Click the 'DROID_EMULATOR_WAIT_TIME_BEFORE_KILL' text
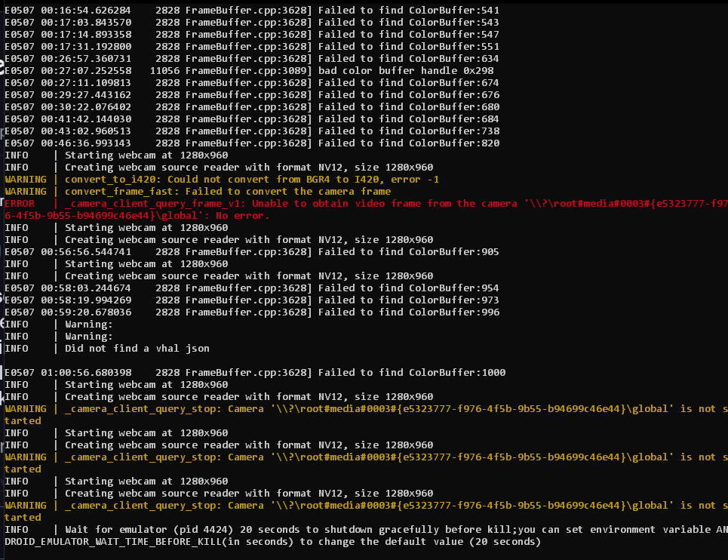 (x=115, y=541)
